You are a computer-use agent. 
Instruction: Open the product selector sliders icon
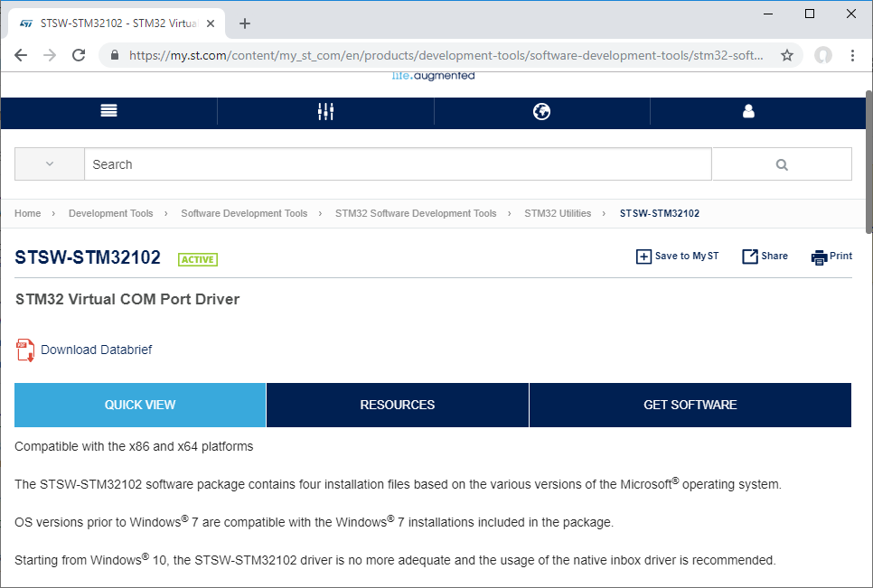(x=325, y=111)
